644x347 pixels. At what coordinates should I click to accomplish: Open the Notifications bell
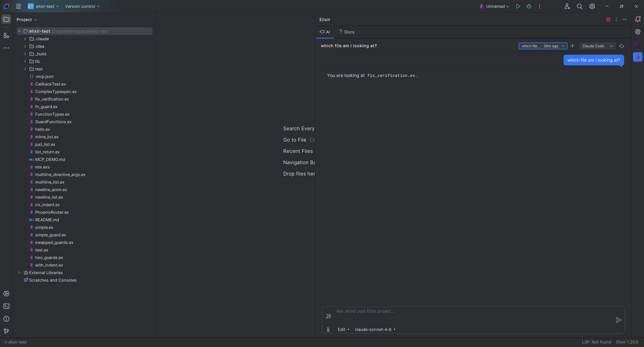click(638, 19)
